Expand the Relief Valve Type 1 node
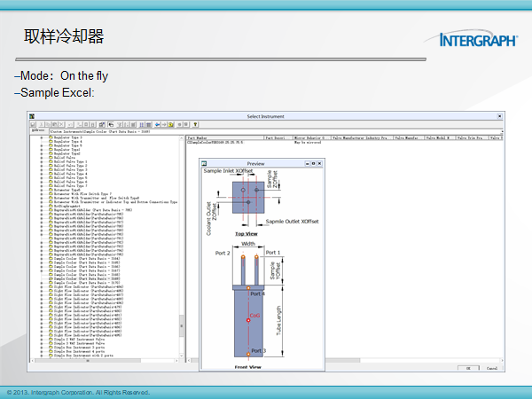Image resolution: width=532 pixels, height=399 pixels. click(42, 162)
